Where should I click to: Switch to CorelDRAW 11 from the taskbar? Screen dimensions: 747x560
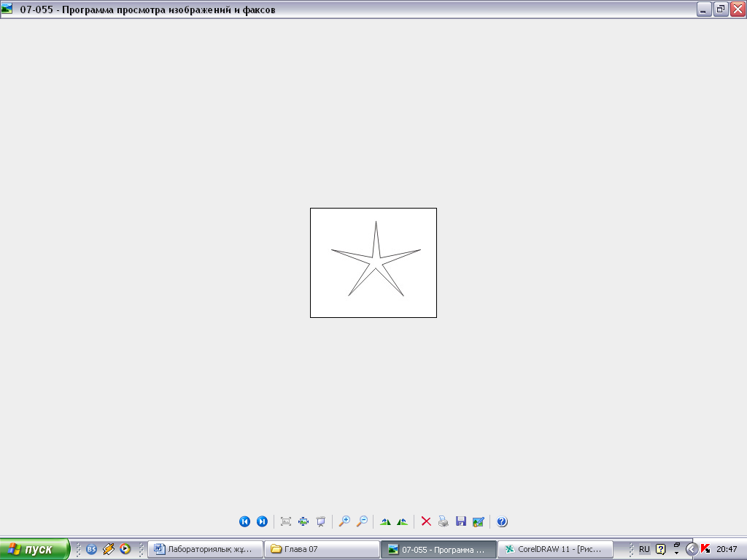tap(555, 549)
